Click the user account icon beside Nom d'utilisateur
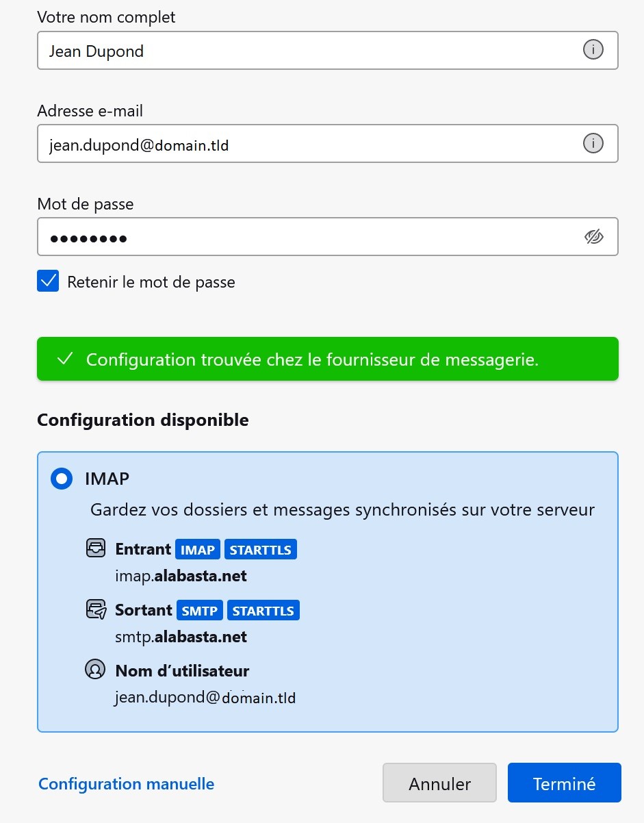This screenshot has height=823, width=644. pos(95,671)
